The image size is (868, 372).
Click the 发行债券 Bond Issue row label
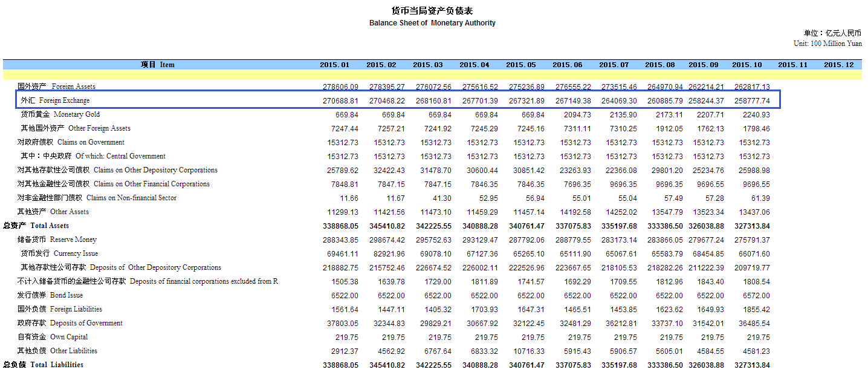point(50,295)
